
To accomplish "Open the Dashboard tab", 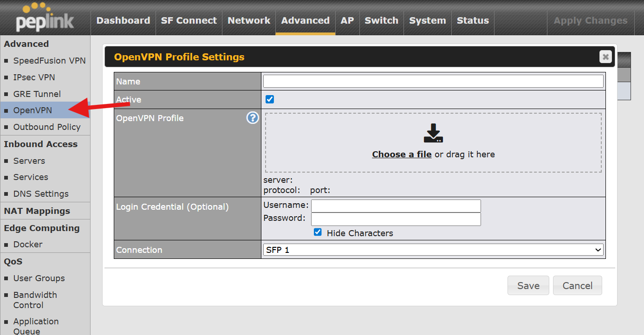I will [x=123, y=20].
